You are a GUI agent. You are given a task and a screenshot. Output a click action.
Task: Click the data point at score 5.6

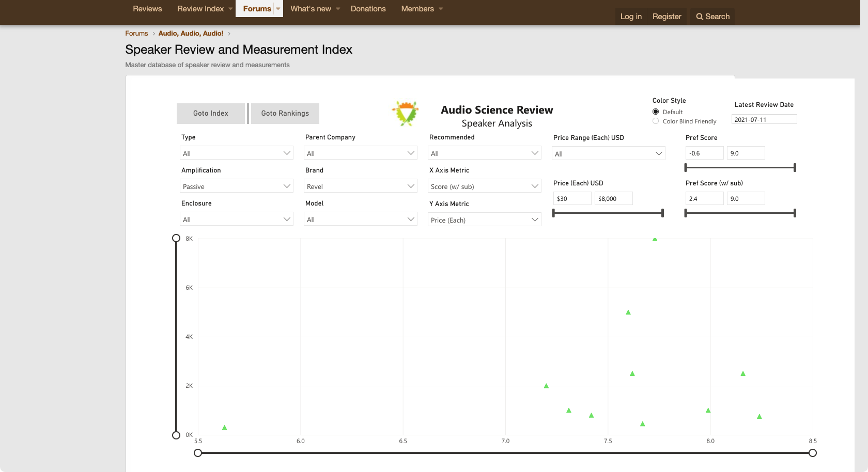pos(224,428)
